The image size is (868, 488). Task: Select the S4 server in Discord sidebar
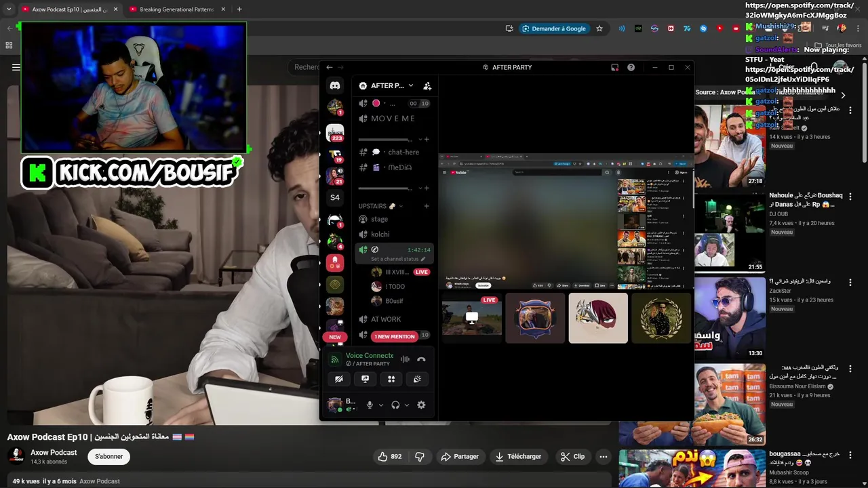coord(335,197)
